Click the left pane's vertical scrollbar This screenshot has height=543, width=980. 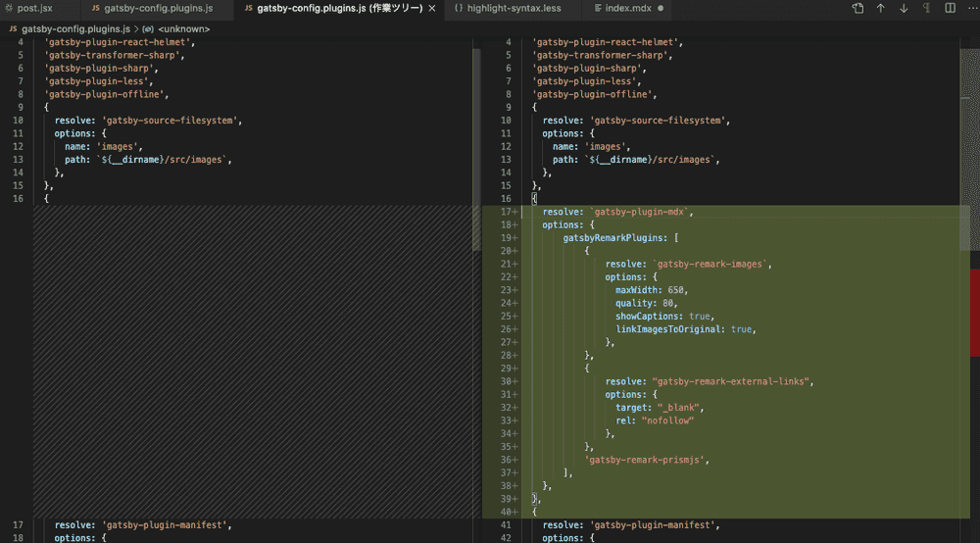click(x=476, y=150)
